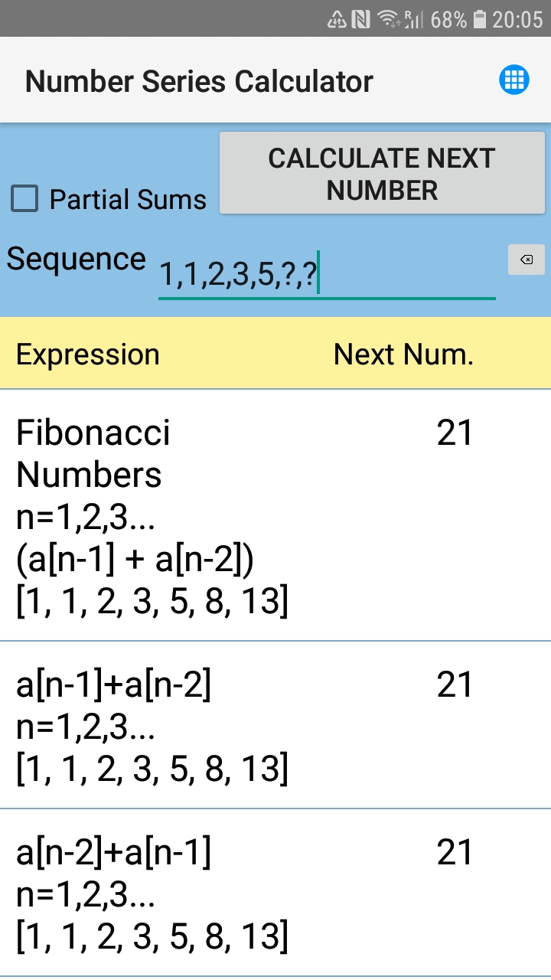551x980 pixels.
Task: Click the NFC icon in the status bar
Action: click(360, 19)
